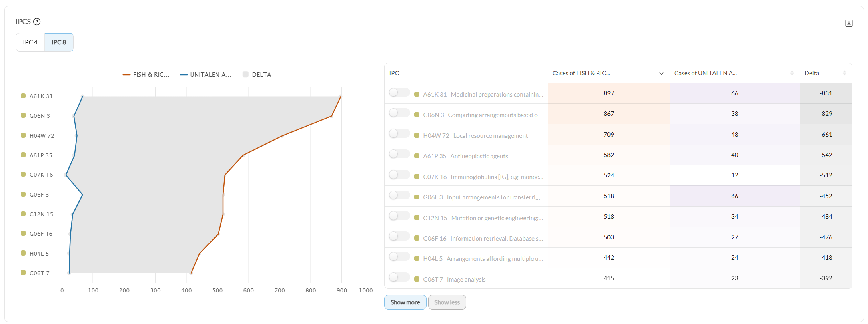Enable the A61K 31 row toggle
The width and height of the screenshot is (868, 324).
click(399, 93)
